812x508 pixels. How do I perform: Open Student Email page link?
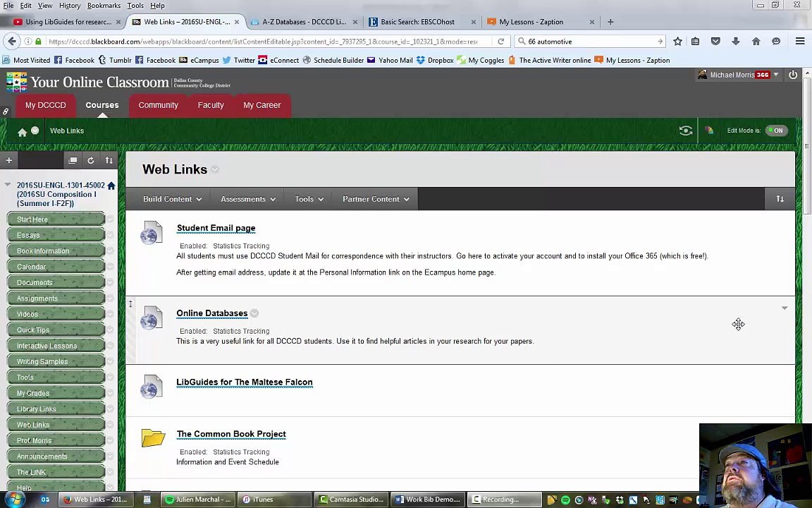216,228
